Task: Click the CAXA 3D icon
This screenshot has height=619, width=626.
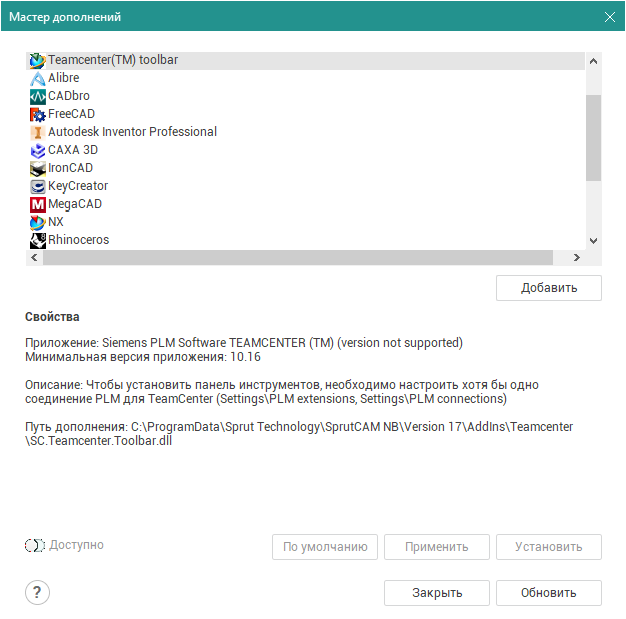Action: coord(38,151)
